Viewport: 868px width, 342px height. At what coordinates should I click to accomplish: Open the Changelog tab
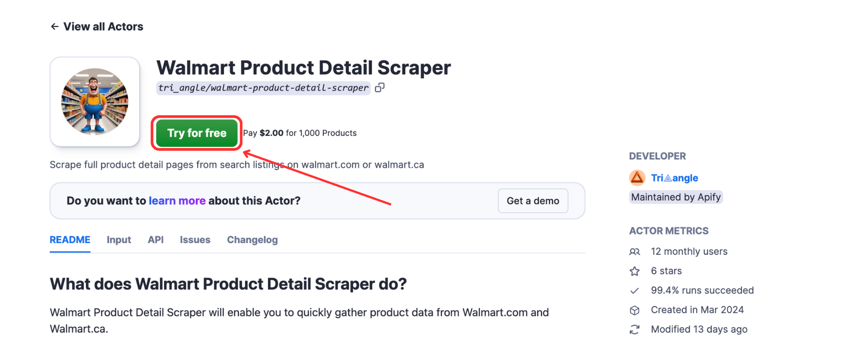click(252, 239)
